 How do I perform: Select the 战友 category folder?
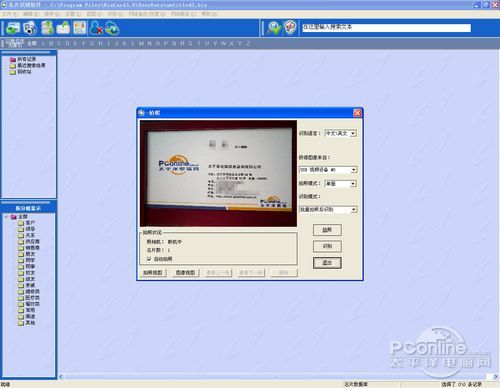tap(30, 279)
